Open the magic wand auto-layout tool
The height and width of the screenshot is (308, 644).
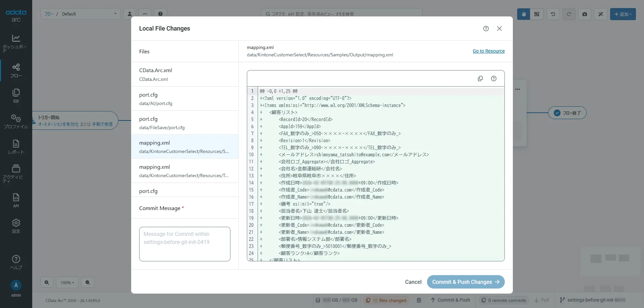[x=600, y=14]
